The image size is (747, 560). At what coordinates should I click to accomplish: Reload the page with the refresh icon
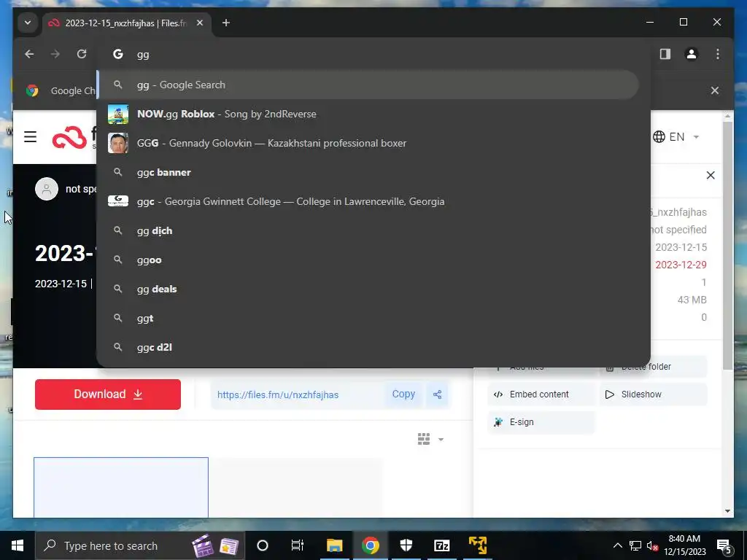tap(82, 54)
